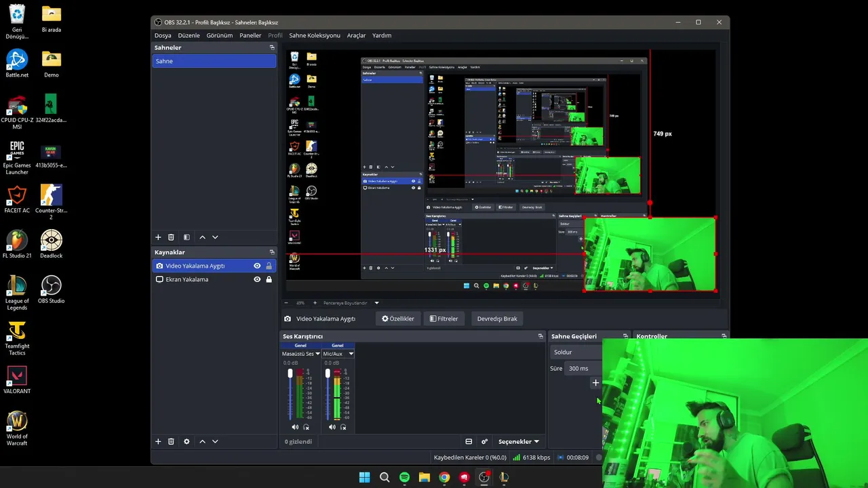
Task: Add a new source in Kaynaklar panel
Action: (158, 441)
